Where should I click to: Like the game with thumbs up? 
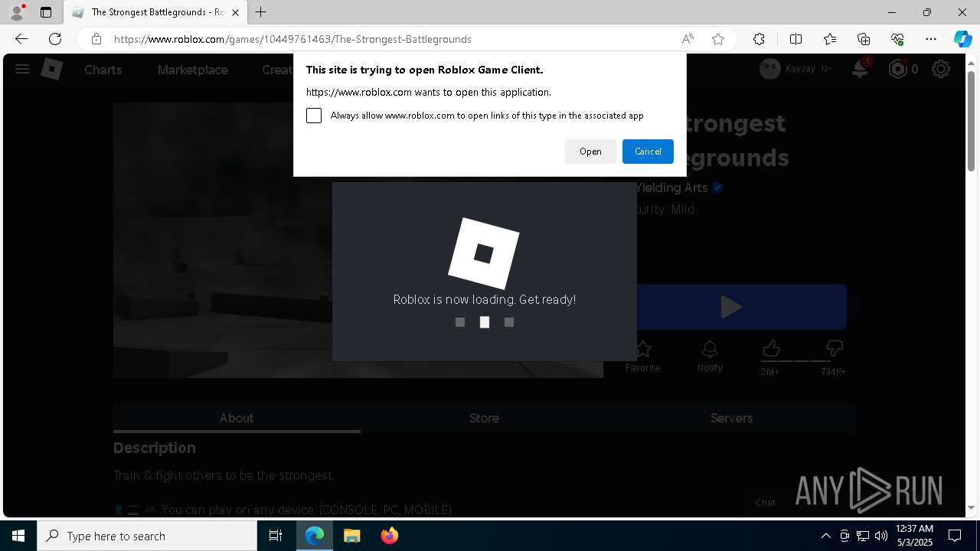coord(771,350)
